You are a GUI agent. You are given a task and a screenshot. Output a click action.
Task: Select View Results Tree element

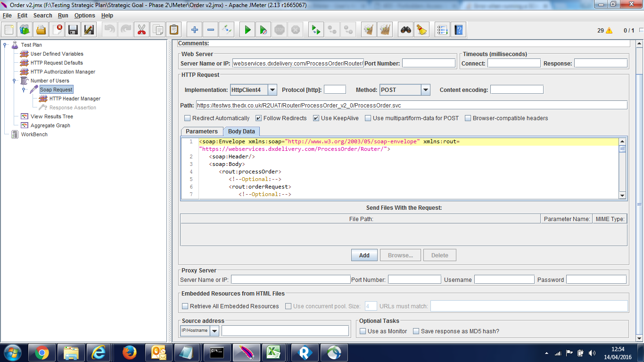[52, 116]
